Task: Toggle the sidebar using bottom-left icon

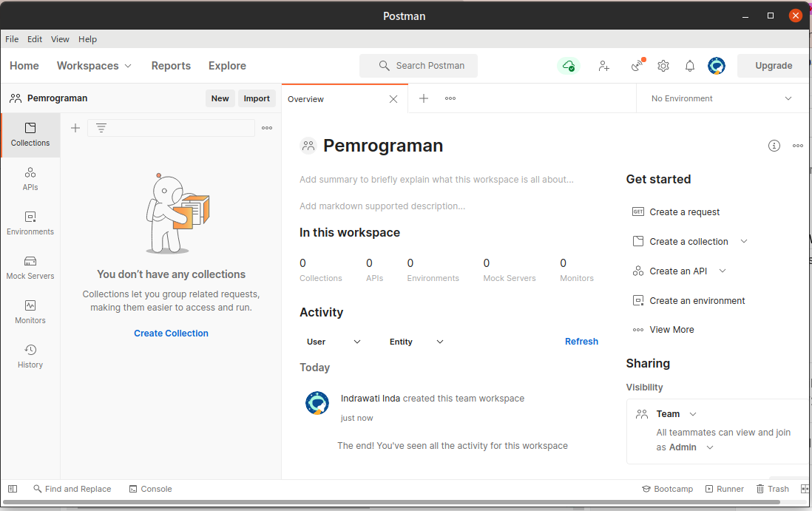Action: coord(13,489)
